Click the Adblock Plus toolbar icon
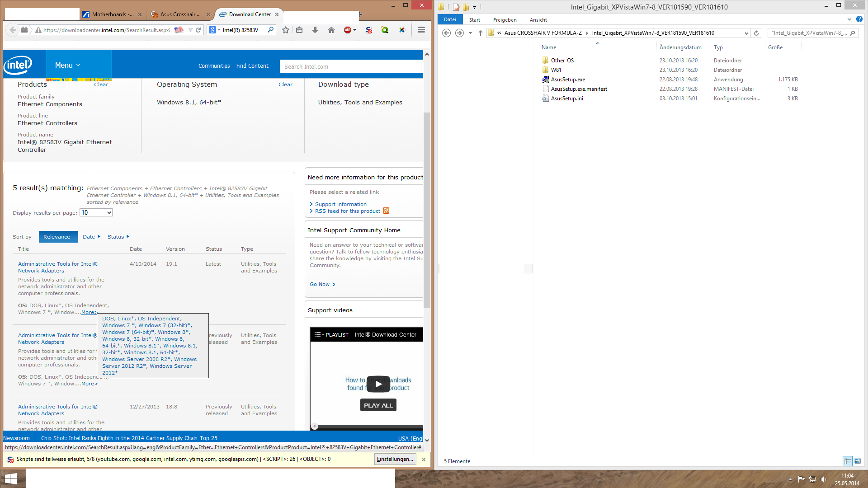Screen dimensions: 868x488 pos(348,30)
